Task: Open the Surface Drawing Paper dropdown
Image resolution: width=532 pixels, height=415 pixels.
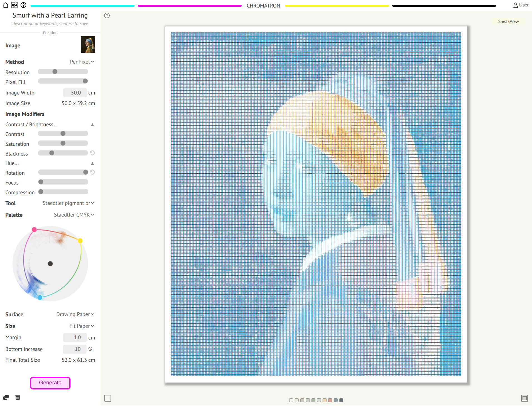Action: click(x=75, y=314)
